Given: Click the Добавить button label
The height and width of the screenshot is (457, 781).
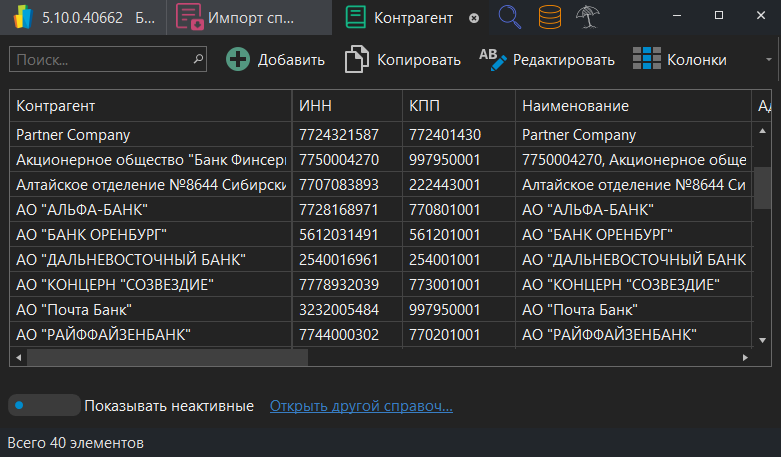Looking at the screenshot, I should point(291,60).
